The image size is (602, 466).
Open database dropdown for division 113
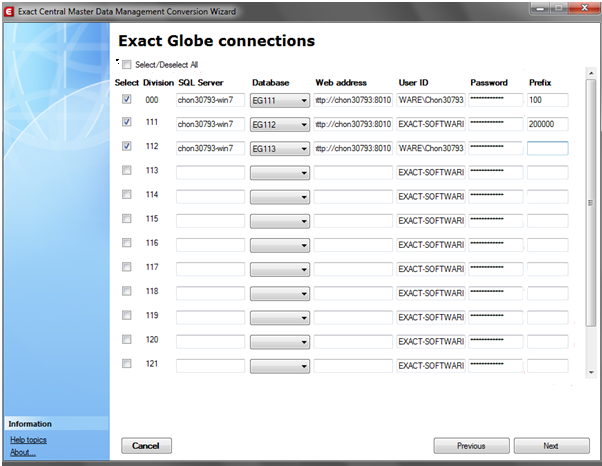280,173
